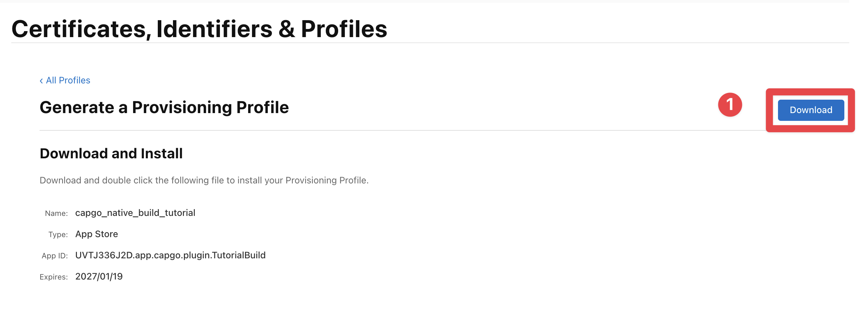This screenshot has height=323, width=868.
Task: Select the Download button inside the red highlight
Action: (x=810, y=110)
